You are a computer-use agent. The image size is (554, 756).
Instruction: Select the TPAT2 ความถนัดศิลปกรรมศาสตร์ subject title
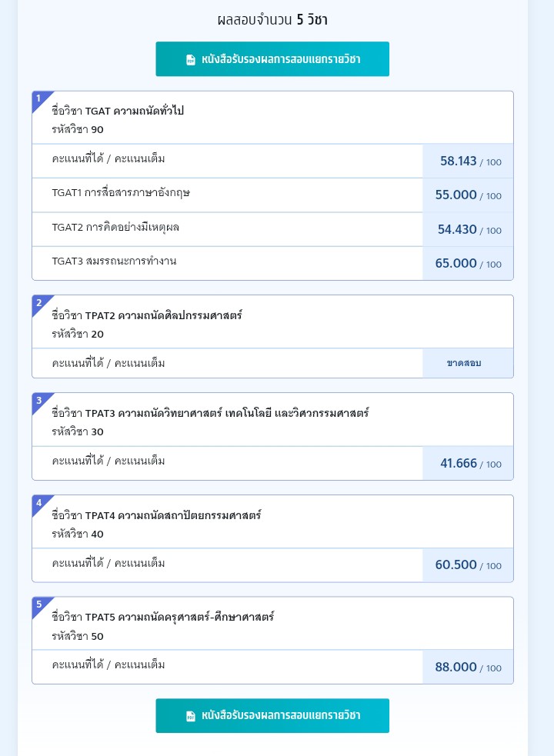click(147, 315)
